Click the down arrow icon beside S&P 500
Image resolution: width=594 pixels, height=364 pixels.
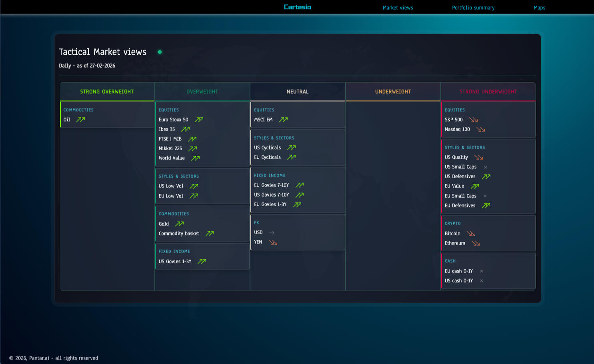pyautogui.click(x=473, y=120)
